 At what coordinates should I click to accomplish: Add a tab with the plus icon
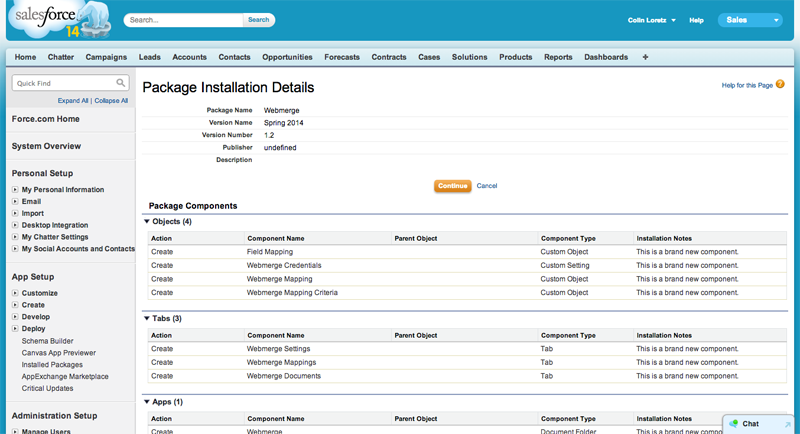coord(645,57)
